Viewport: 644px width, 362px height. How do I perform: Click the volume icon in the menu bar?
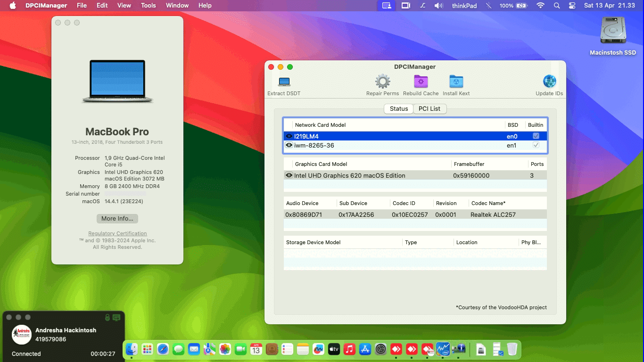(438, 6)
